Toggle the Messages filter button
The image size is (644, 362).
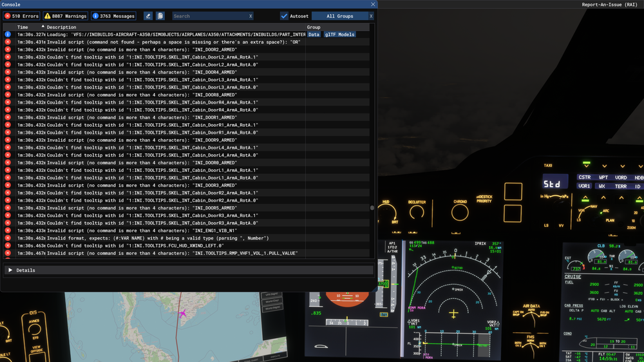[113, 16]
